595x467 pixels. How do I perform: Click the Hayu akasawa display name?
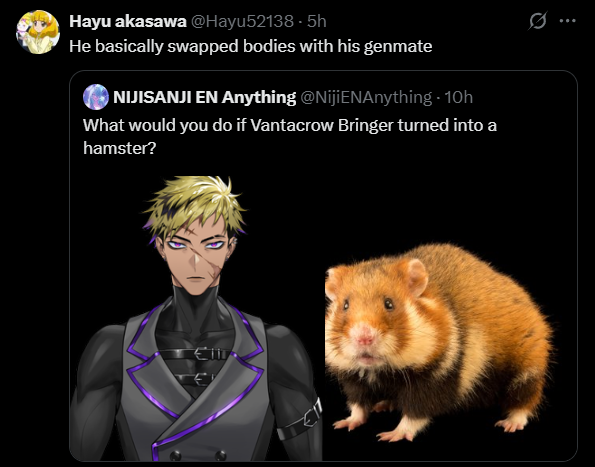click(128, 21)
